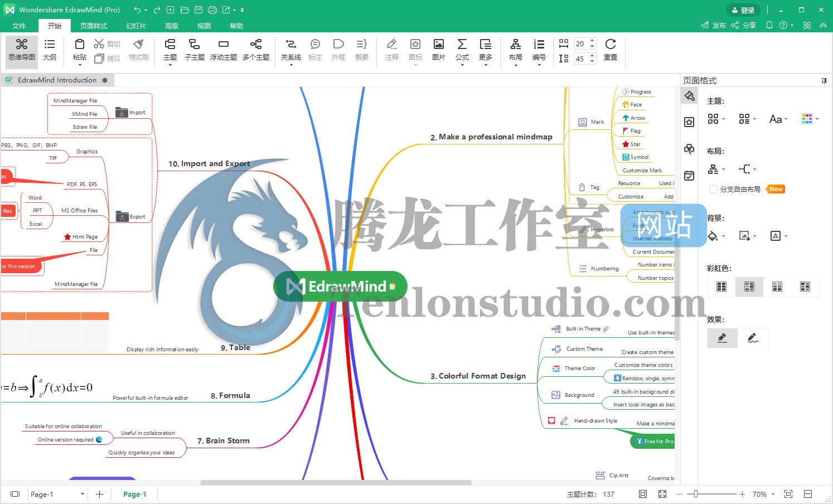
Task: Open the 更多 more dropdown
Action: (486, 65)
